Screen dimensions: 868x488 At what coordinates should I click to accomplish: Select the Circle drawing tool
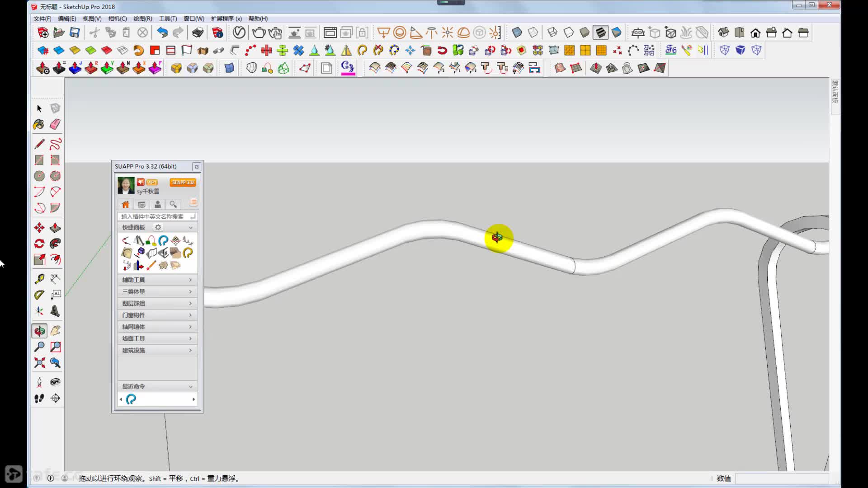pos(39,176)
